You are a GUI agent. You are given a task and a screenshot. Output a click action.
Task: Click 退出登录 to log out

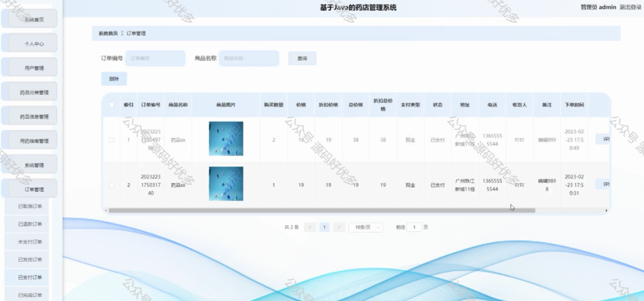631,7
